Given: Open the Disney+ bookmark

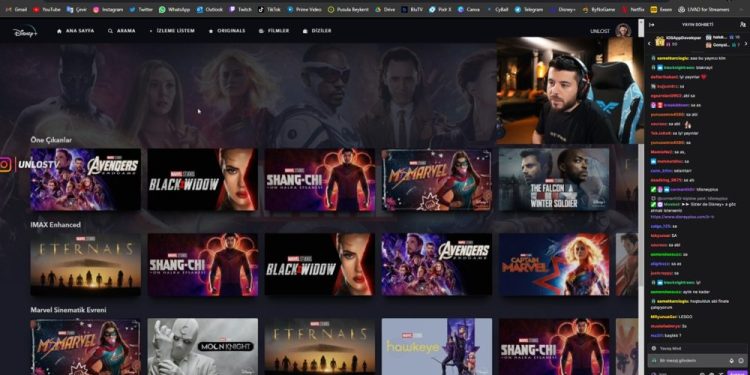Looking at the screenshot, I should 564,9.
